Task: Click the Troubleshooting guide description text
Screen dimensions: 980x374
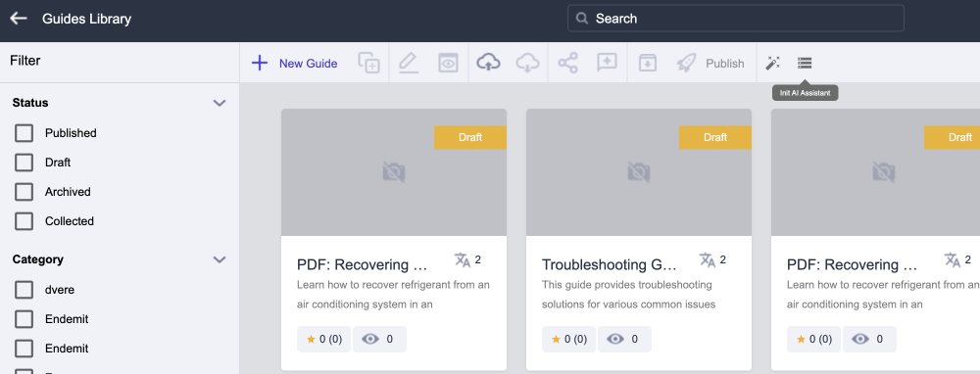Action: [628, 295]
